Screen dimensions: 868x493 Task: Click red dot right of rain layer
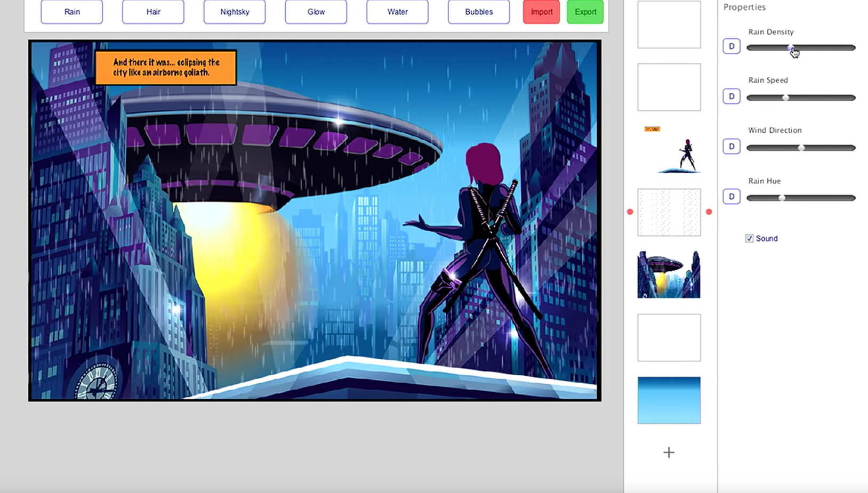tap(709, 212)
